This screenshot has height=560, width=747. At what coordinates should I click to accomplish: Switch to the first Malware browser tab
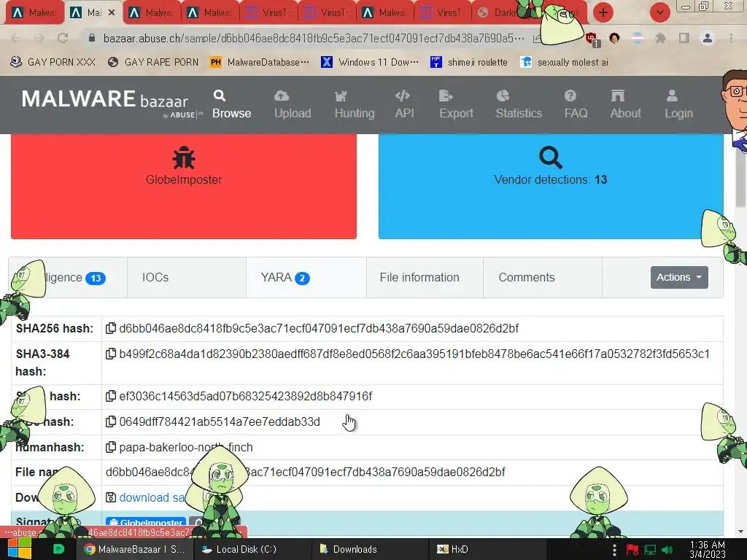[x=34, y=13]
